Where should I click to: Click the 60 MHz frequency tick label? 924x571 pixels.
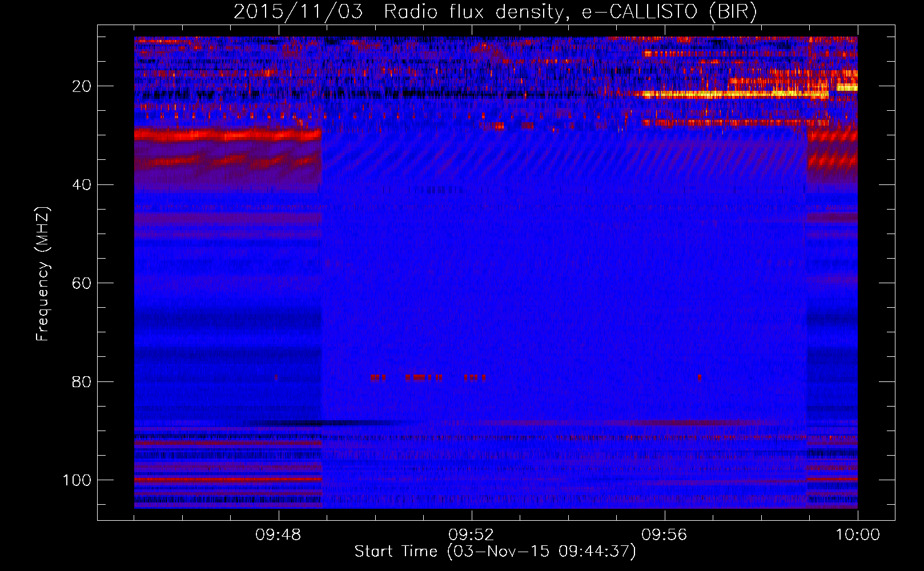[82, 283]
